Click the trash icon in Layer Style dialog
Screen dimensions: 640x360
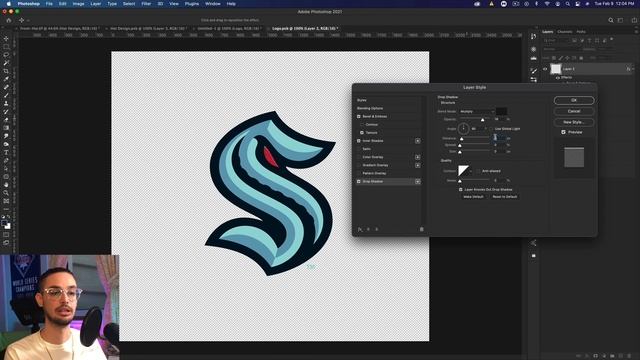pyautogui.click(x=422, y=229)
